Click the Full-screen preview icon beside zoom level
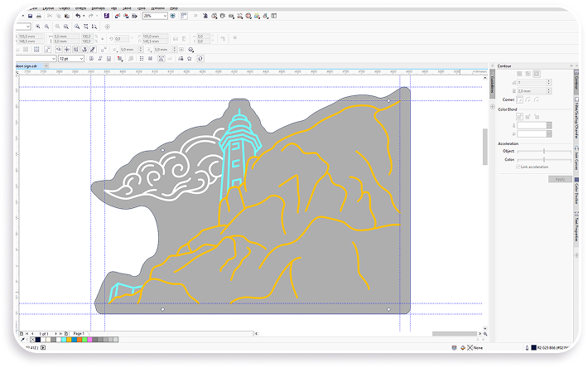Viewport: 588px width, 368px height. click(x=173, y=16)
